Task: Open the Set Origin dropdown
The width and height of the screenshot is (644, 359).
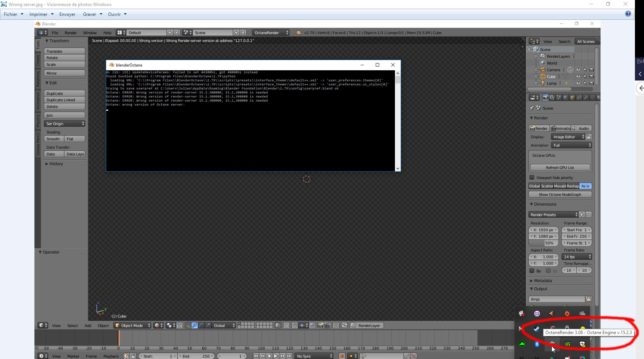Action: pyautogui.click(x=65, y=124)
